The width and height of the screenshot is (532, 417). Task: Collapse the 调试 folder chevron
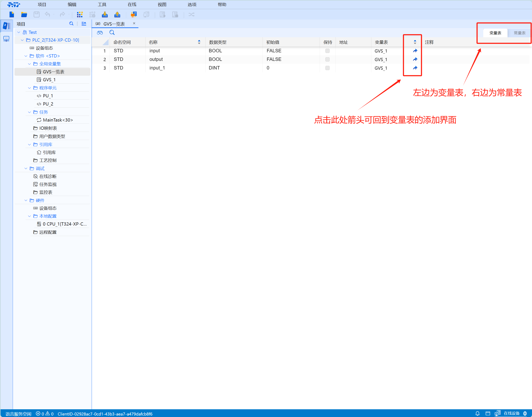point(26,169)
